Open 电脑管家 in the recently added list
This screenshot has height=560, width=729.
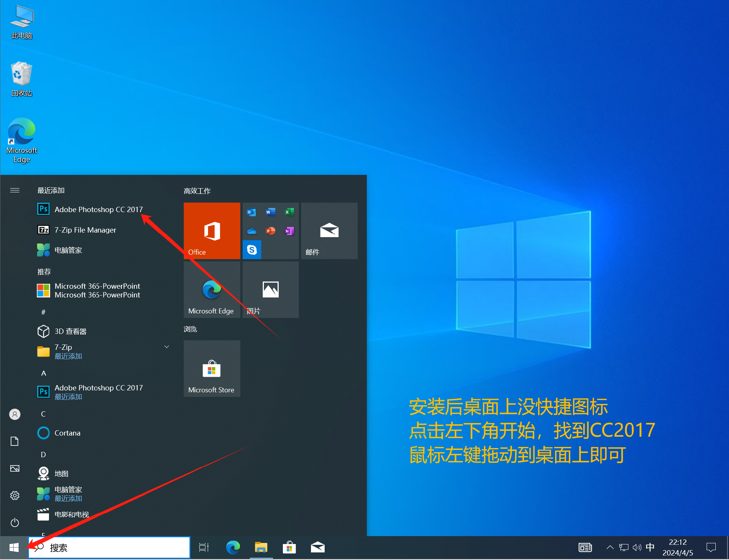(103, 250)
